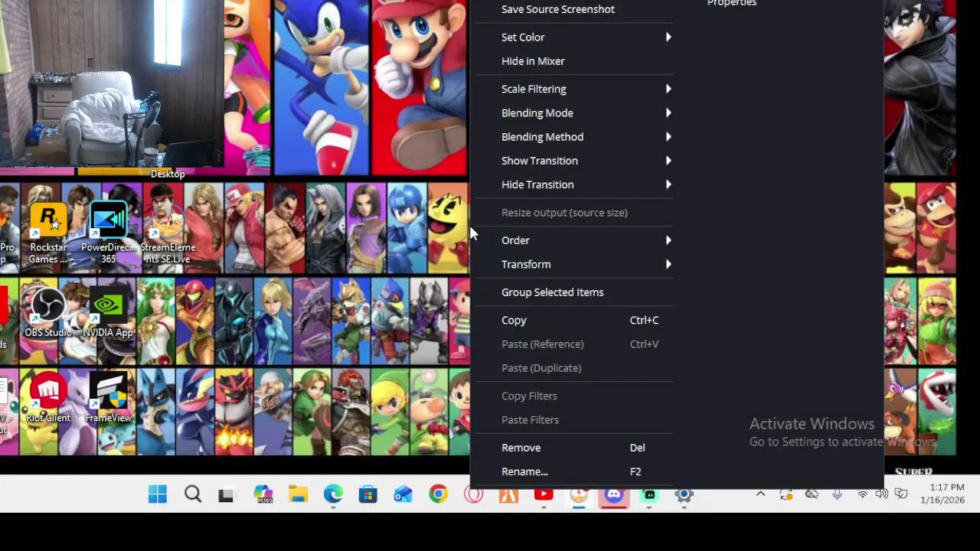Open Microsoft Store from the taskbar
Image resolution: width=980 pixels, height=551 pixels.
click(368, 494)
